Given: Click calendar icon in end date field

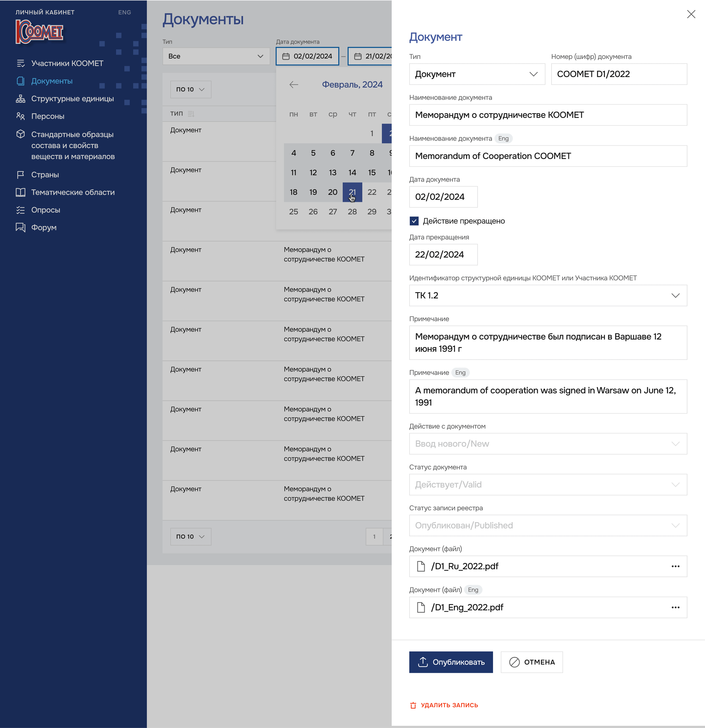Looking at the screenshot, I should (357, 57).
